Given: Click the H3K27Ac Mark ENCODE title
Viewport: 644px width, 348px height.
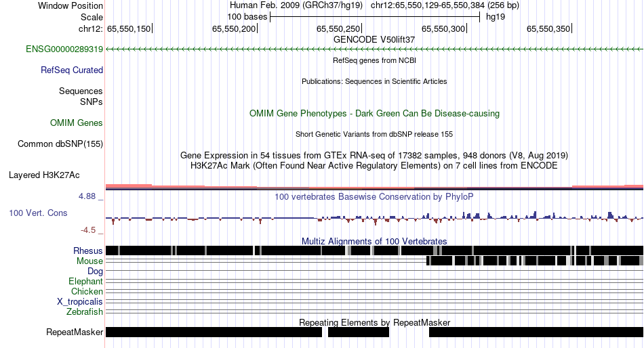Looking at the screenshot, I should (x=374, y=166).
